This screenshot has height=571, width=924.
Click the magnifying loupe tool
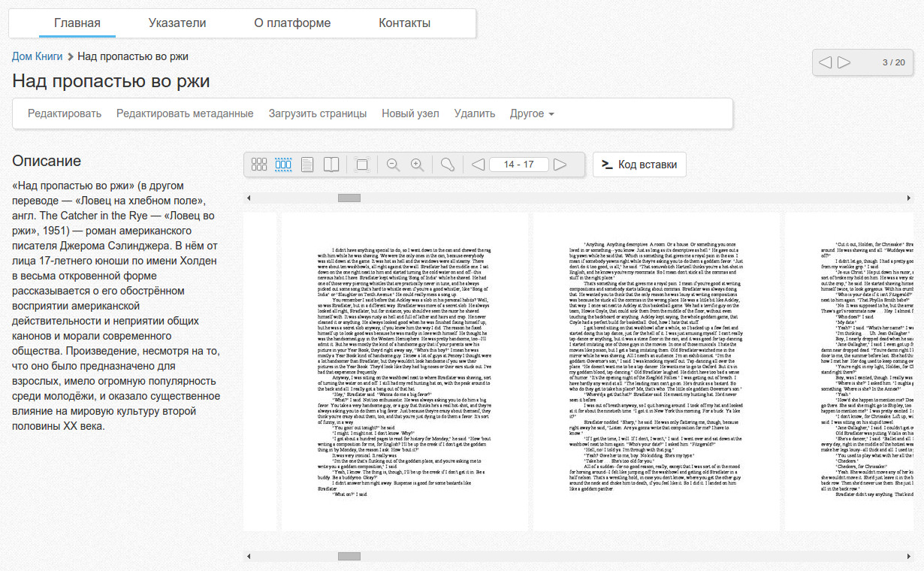(x=447, y=165)
